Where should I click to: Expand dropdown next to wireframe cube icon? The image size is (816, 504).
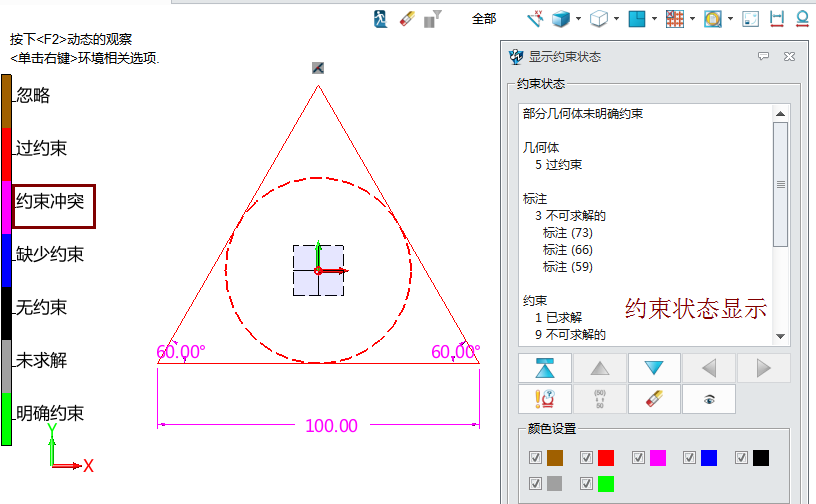pos(616,18)
